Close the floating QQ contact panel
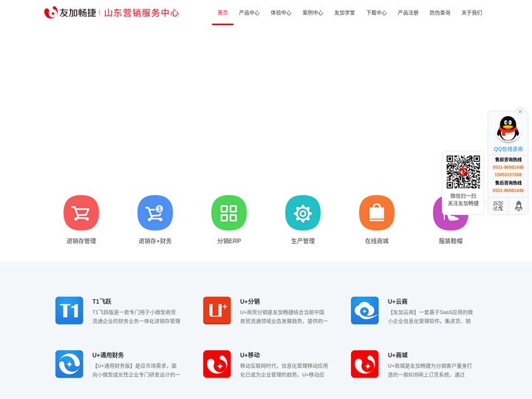This screenshot has height=399, width=532. click(x=520, y=112)
